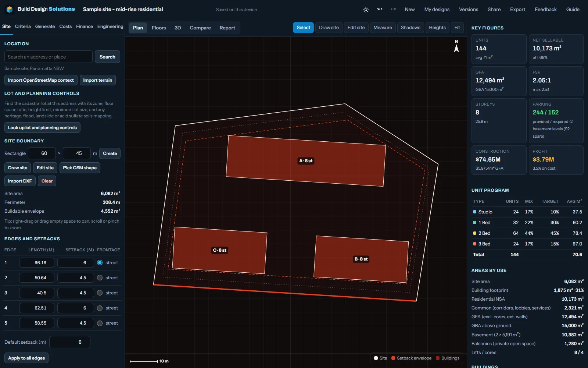Open the Guide
This screenshot has width=588, height=368.
(x=573, y=10)
